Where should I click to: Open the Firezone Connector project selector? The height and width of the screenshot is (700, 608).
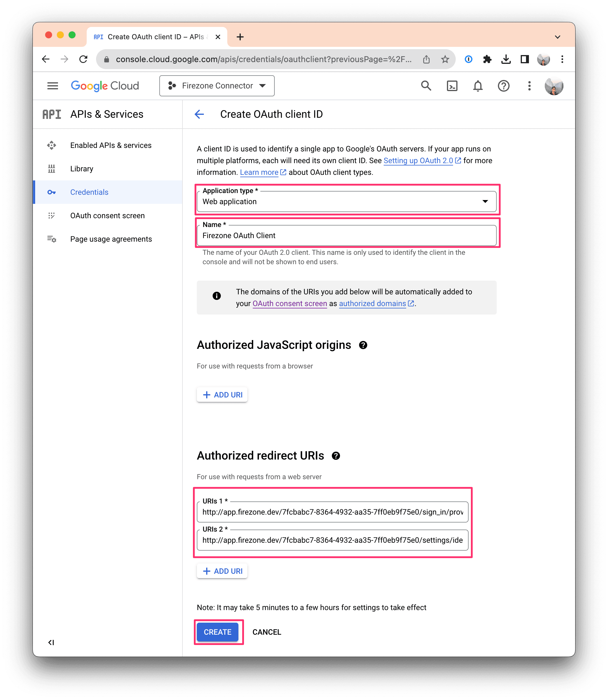click(x=217, y=86)
